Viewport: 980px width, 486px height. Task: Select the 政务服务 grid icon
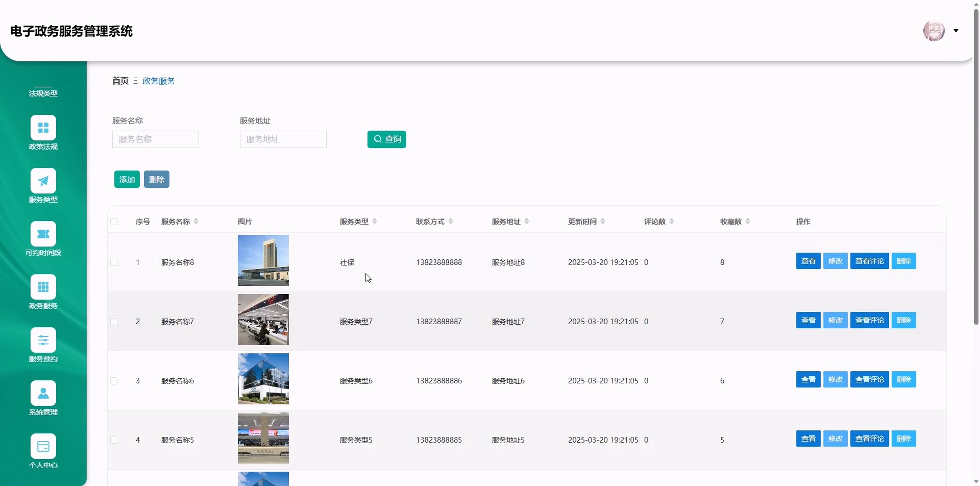tap(43, 287)
